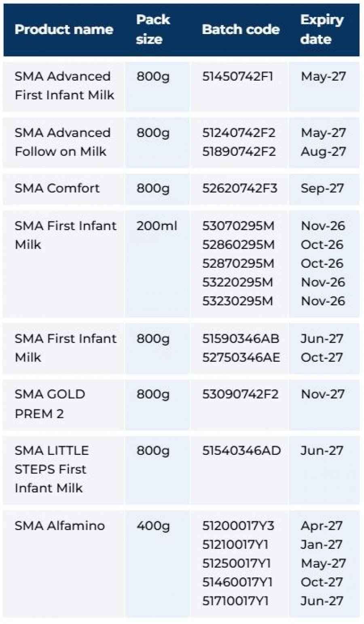Select the SMA GOLD PREM 2 cell
The width and height of the screenshot is (364, 624).
pos(50,404)
